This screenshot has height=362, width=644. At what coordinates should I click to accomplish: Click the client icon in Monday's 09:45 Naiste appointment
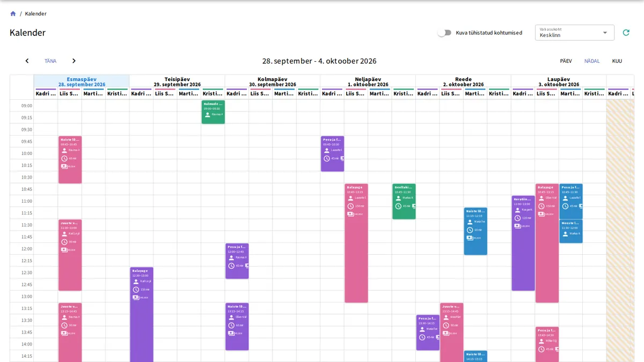[x=64, y=150]
